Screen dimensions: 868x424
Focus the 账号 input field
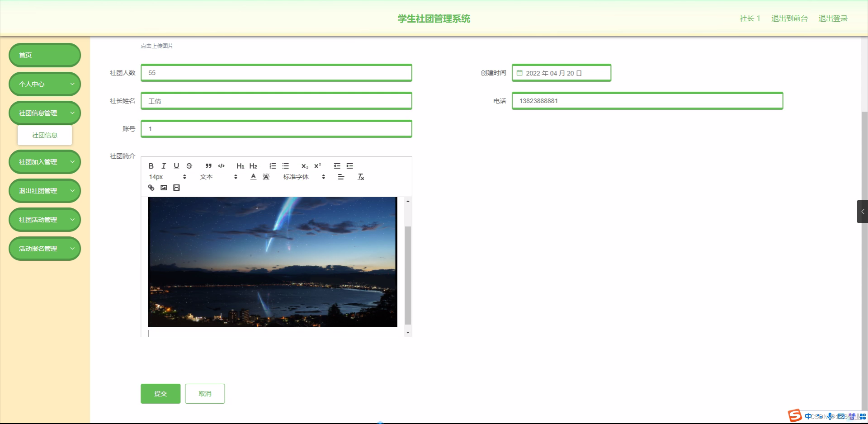(x=276, y=129)
